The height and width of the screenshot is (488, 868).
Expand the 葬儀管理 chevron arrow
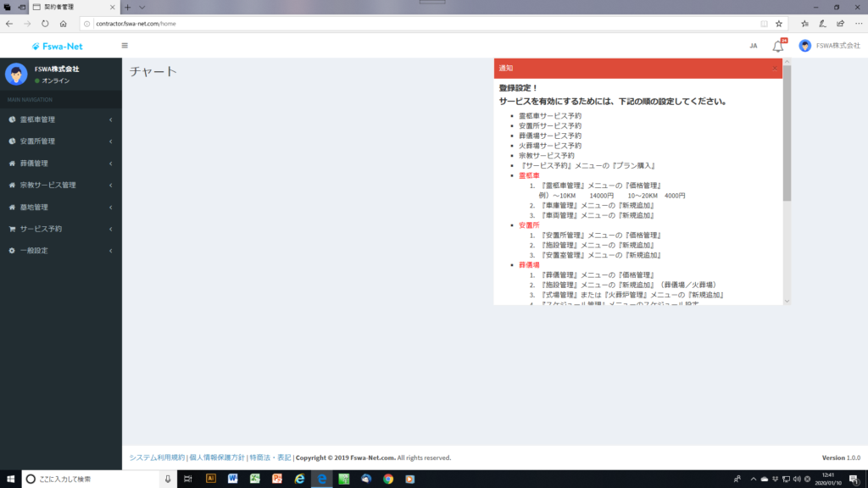pyautogui.click(x=111, y=164)
